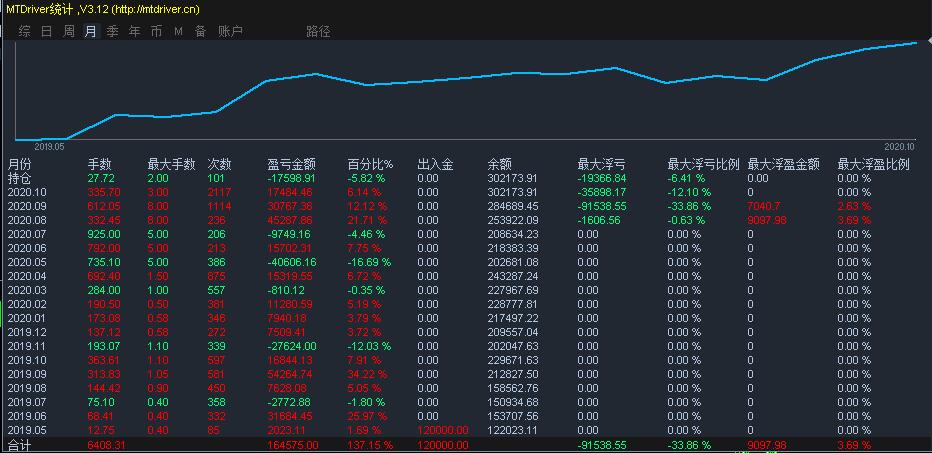Click the 出入金 column header

pyautogui.click(x=435, y=164)
